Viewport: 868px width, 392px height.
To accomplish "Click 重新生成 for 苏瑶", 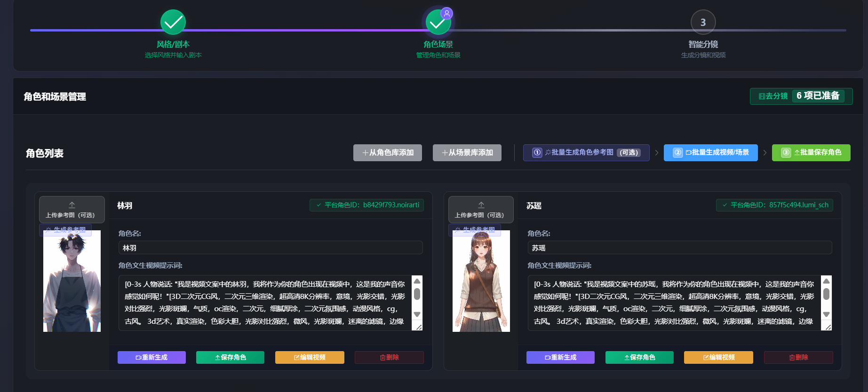I will coord(560,358).
